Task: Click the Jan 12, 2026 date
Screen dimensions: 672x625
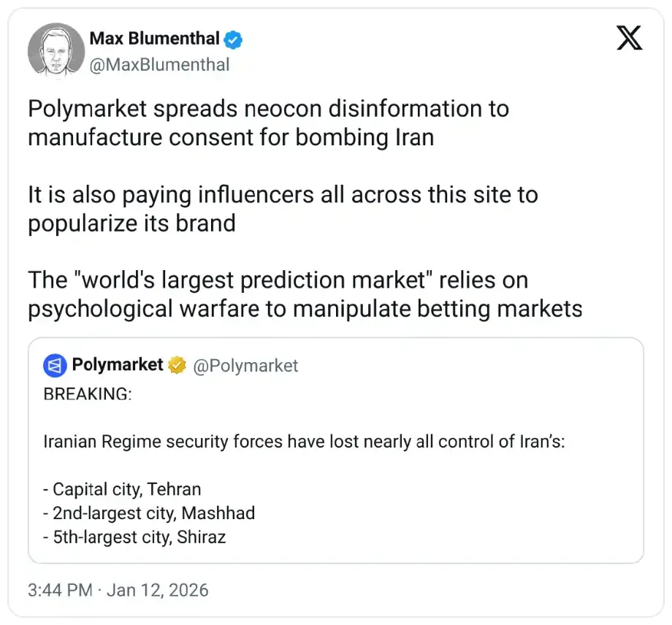Action: tap(158, 590)
